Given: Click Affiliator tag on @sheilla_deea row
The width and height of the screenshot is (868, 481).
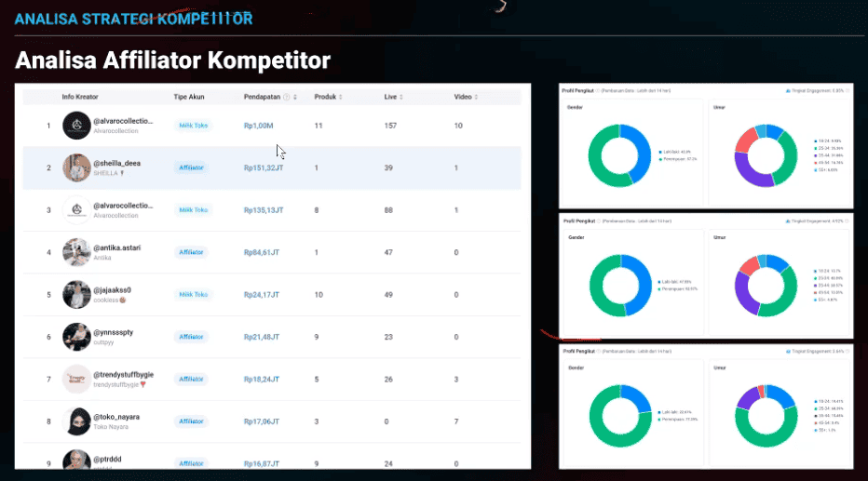Looking at the screenshot, I should pyautogui.click(x=191, y=168).
